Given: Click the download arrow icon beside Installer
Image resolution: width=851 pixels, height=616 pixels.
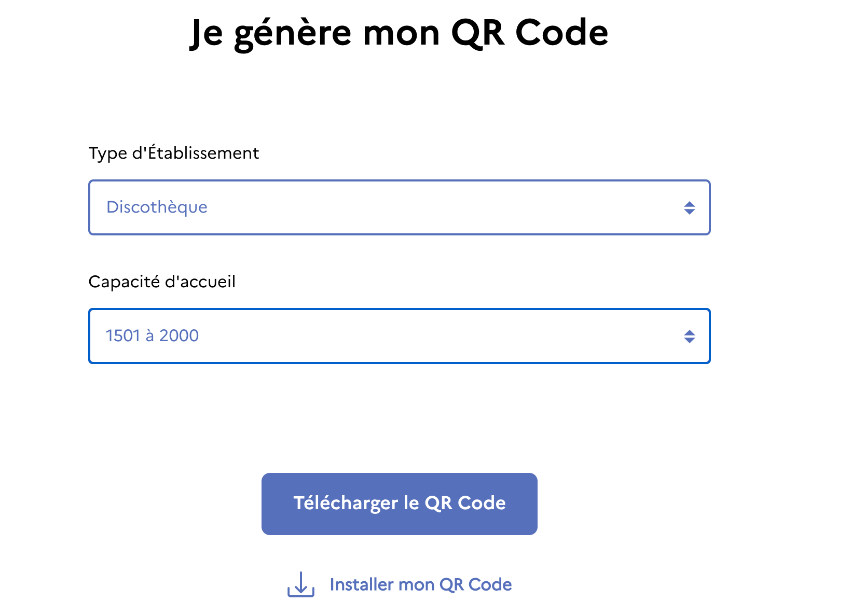Looking at the screenshot, I should [301, 584].
